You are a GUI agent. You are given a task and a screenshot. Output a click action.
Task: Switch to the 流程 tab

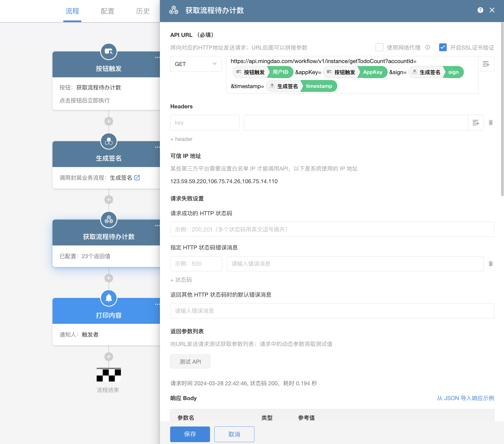72,11
